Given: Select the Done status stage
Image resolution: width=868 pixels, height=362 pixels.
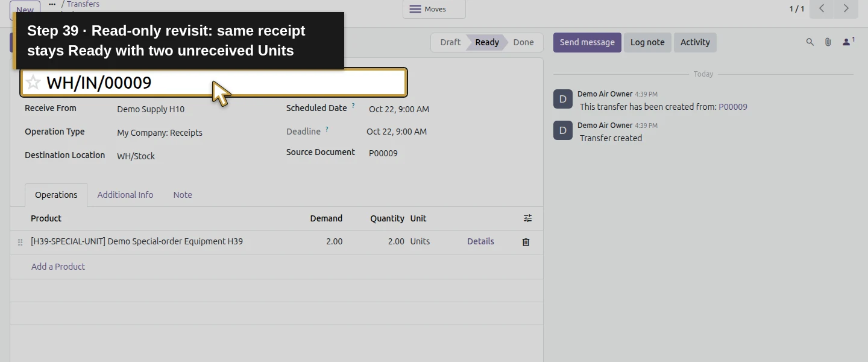Looking at the screenshot, I should point(523,42).
